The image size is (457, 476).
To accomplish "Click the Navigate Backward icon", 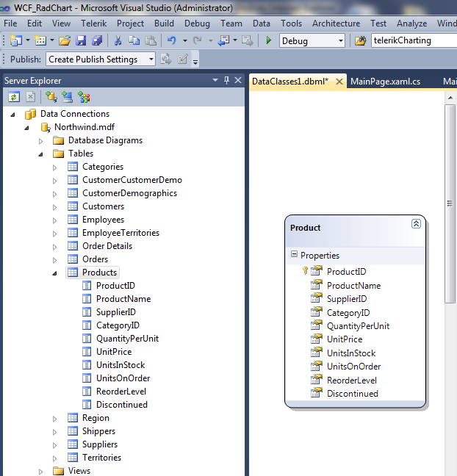I will pos(224,40).
